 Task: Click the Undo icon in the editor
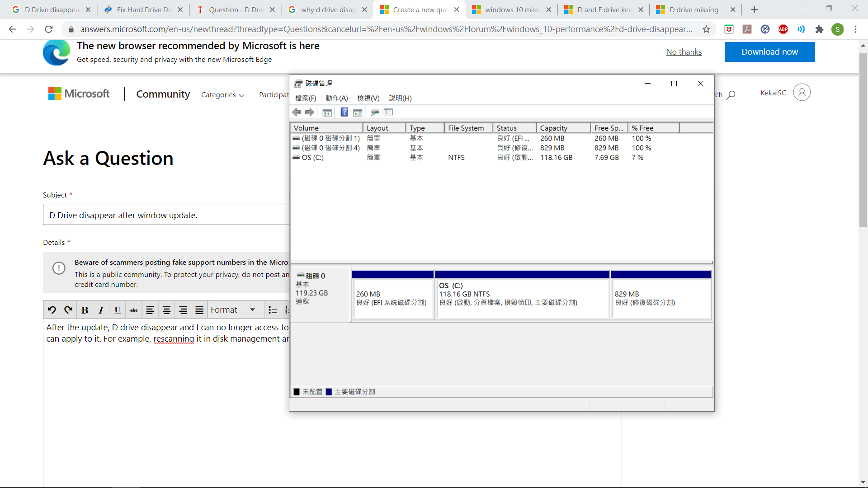point(52,310)
